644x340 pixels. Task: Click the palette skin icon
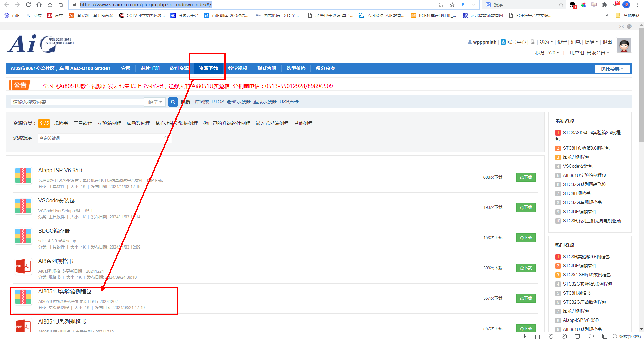coord(629,26)
